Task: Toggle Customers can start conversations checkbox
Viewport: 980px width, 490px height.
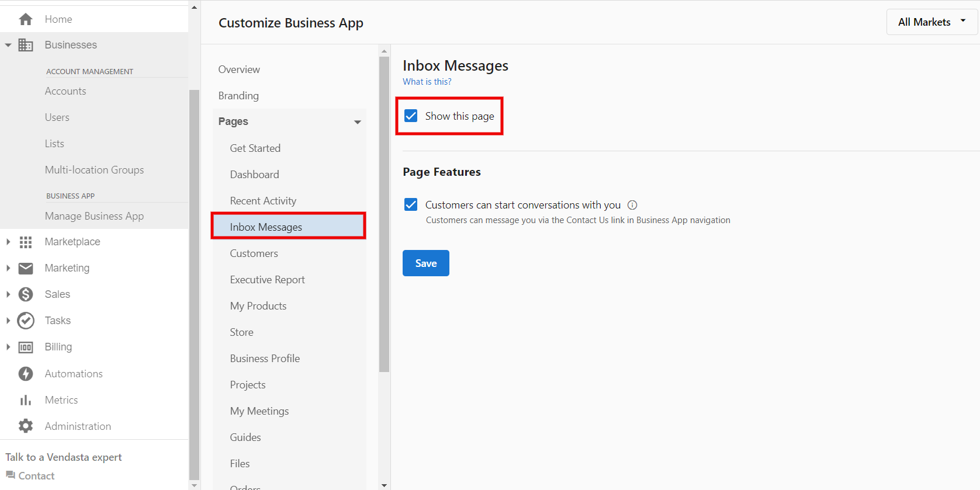Action: tap(411, 204)
